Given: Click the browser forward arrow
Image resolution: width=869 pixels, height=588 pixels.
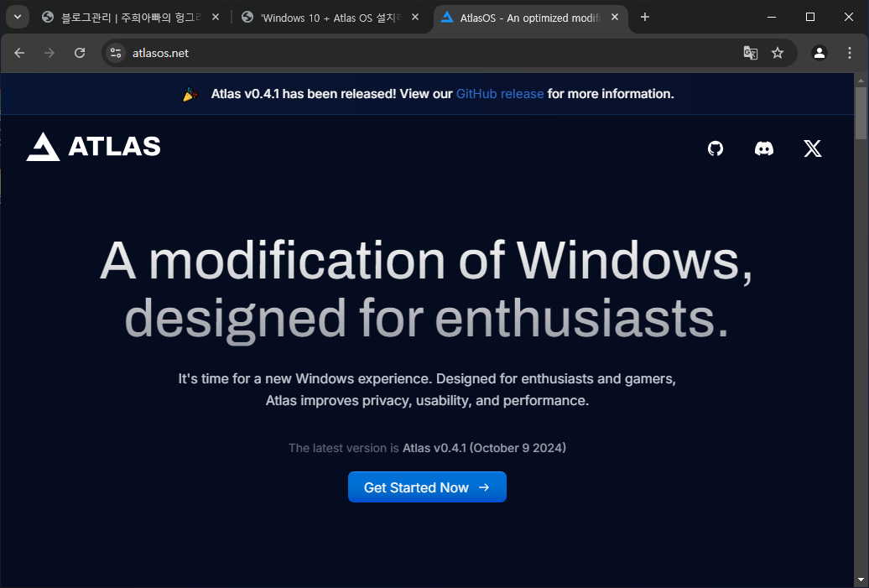Looking at the screenshot, I should [49, 53].
